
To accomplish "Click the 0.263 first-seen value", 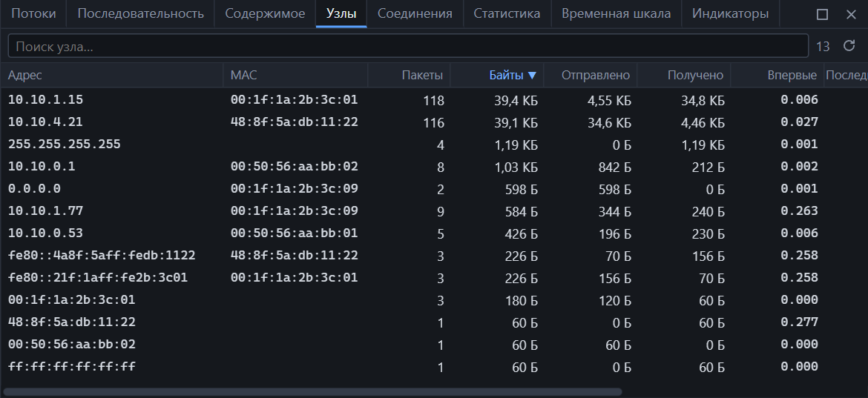I will (x=799, y=211).
